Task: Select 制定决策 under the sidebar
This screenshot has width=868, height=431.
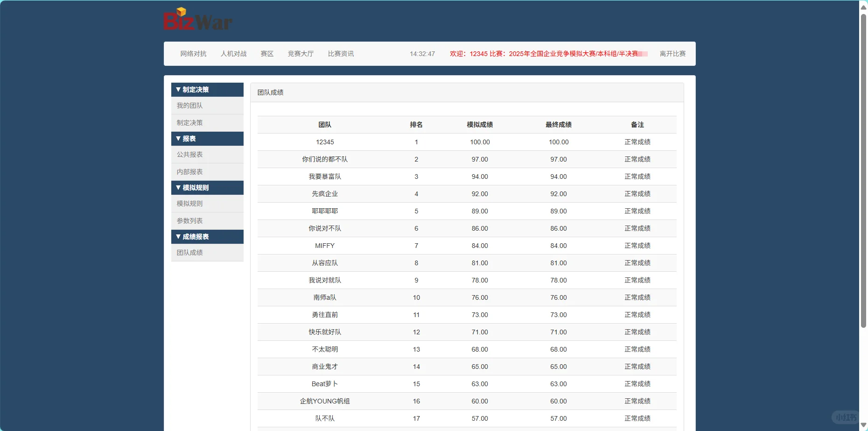Action: 189,122
